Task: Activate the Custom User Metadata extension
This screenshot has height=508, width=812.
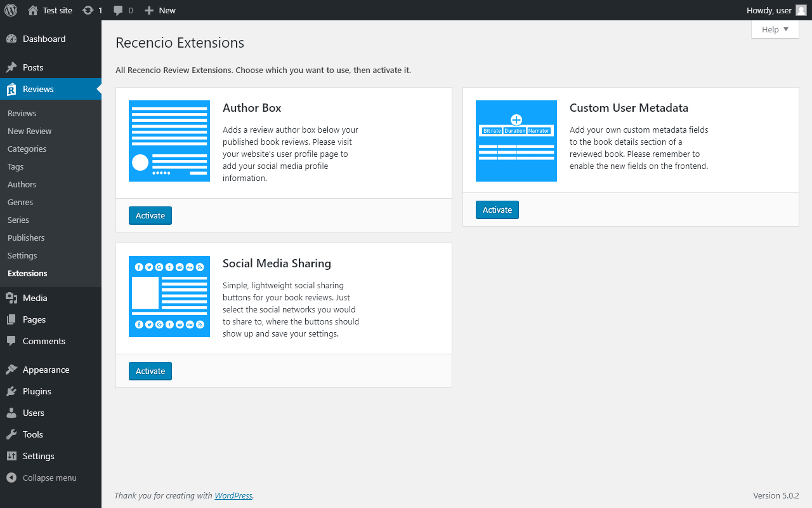Action: [497, 210]
